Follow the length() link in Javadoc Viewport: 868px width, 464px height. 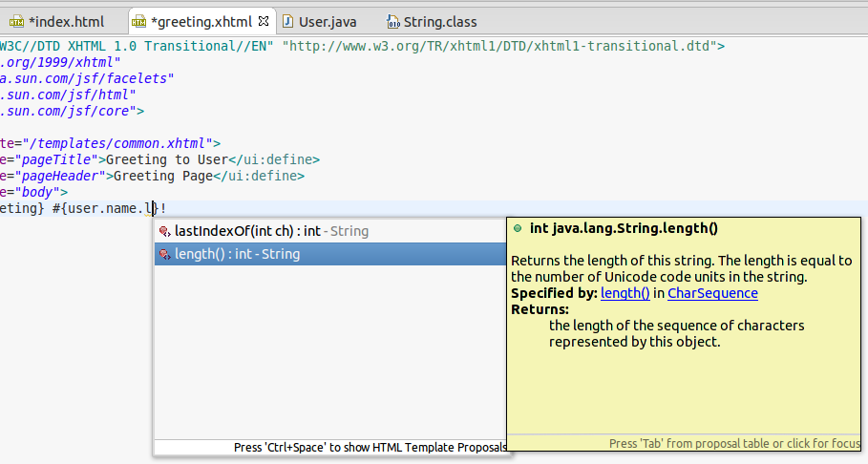(625, 293)
